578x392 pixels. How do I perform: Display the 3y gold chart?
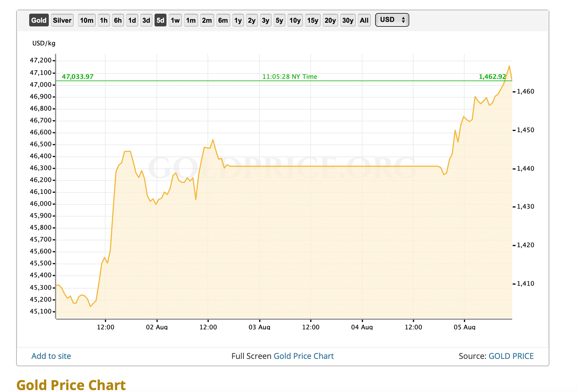266,20
